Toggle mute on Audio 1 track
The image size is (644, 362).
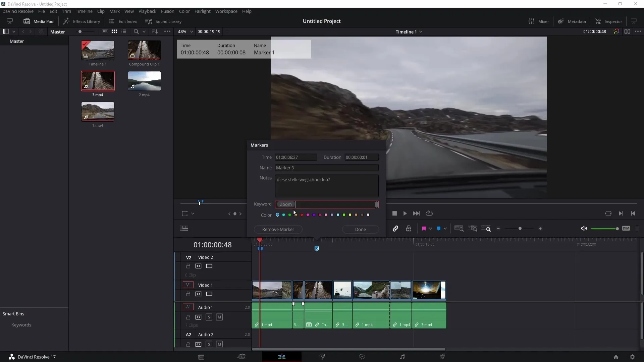pos(219,317)
